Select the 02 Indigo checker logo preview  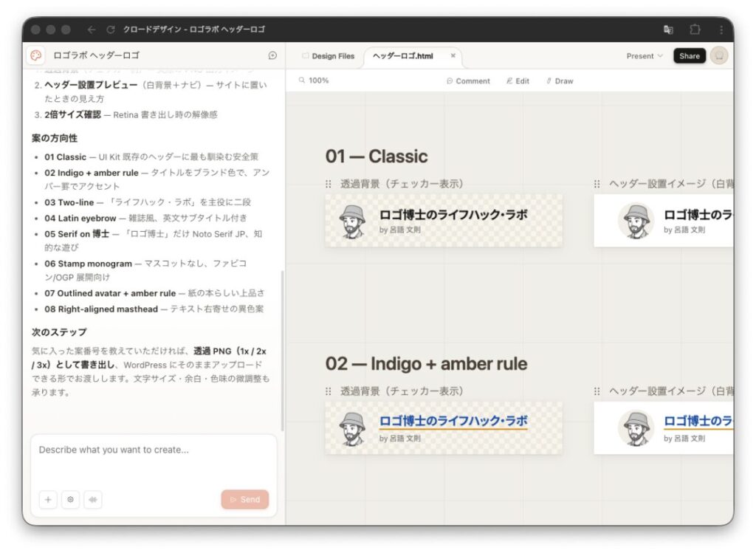point(444,428)
